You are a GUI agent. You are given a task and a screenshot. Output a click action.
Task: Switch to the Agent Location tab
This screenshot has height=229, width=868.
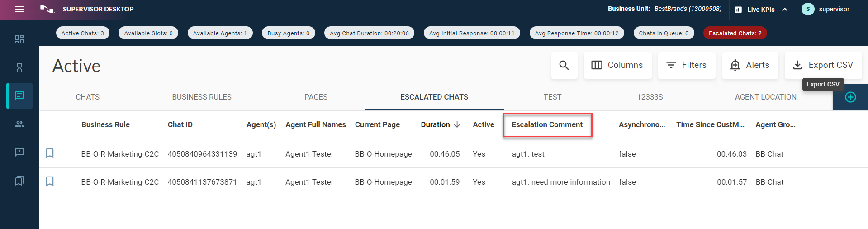tap(765, 97)
